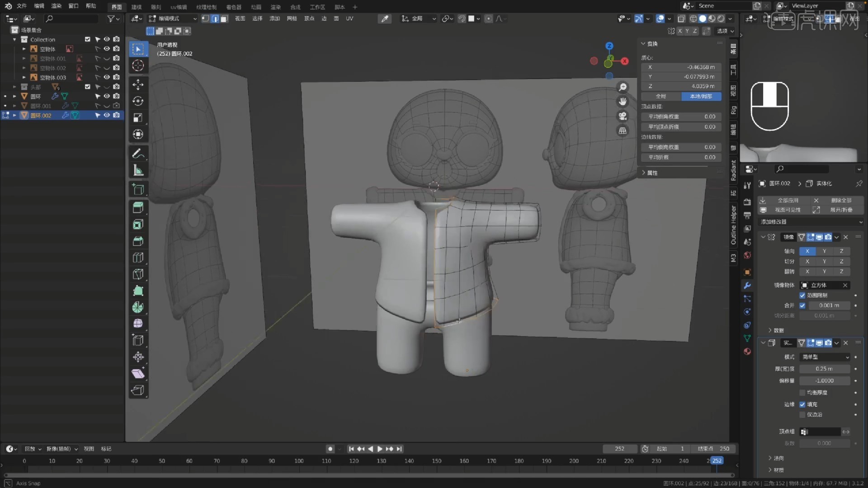Switch to solid viewport shading
868x488 pixels.
[x=703, y=19]
